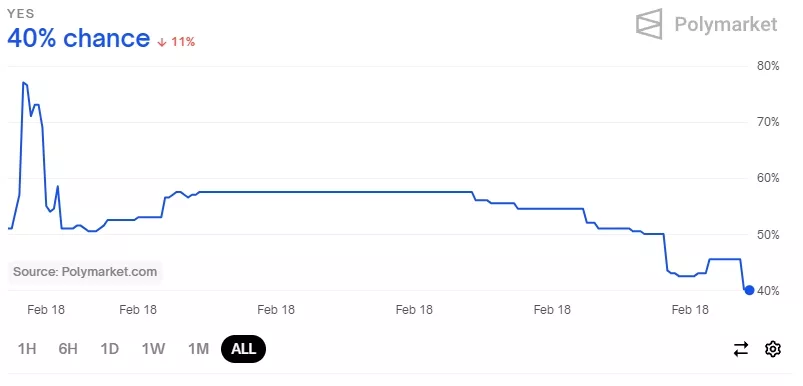The image size is (803, 386).
Task: Click the YES outcome label
Action: [x=20, y=14]
